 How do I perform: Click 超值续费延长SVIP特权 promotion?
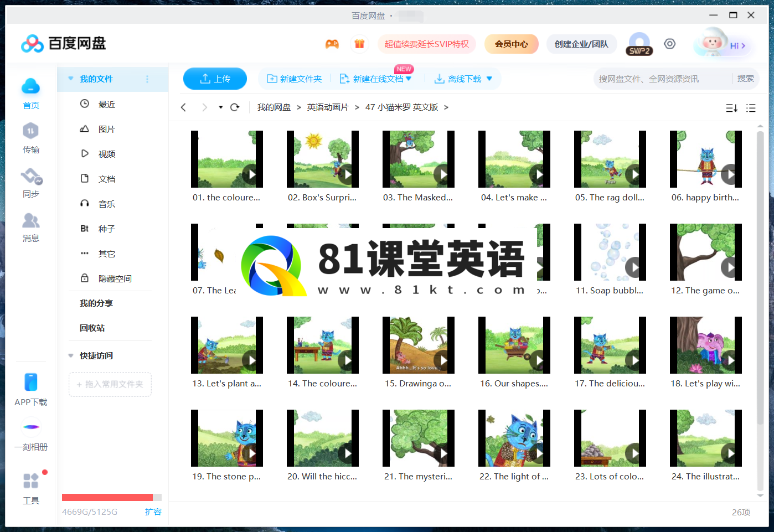(427, 44)
